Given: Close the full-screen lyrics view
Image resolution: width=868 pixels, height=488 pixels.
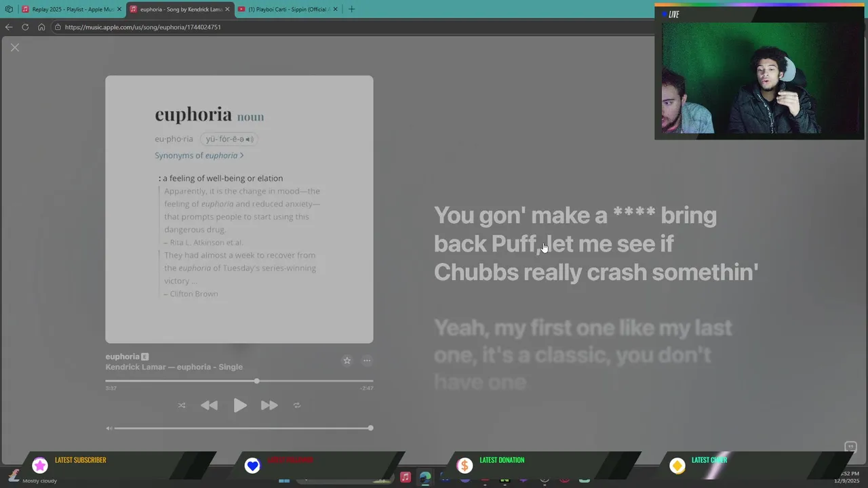Looking at the screenshot, I should (x=15, y=47).
